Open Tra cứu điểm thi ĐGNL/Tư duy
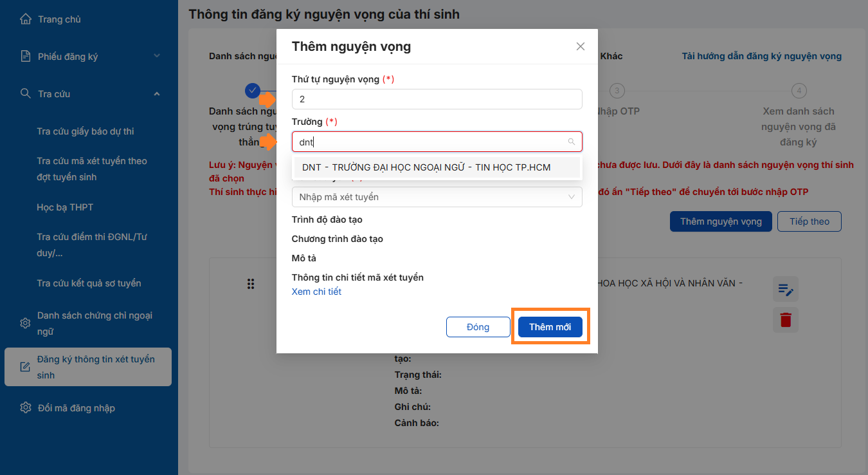868x475 pixels. (x=92, y=245)
